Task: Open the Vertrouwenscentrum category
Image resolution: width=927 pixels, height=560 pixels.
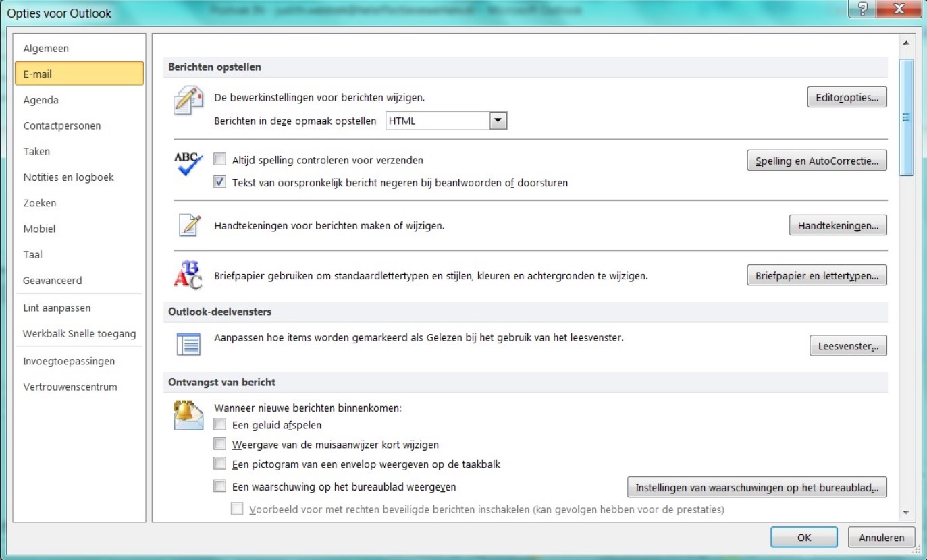Action: click(x=80, y=387)
